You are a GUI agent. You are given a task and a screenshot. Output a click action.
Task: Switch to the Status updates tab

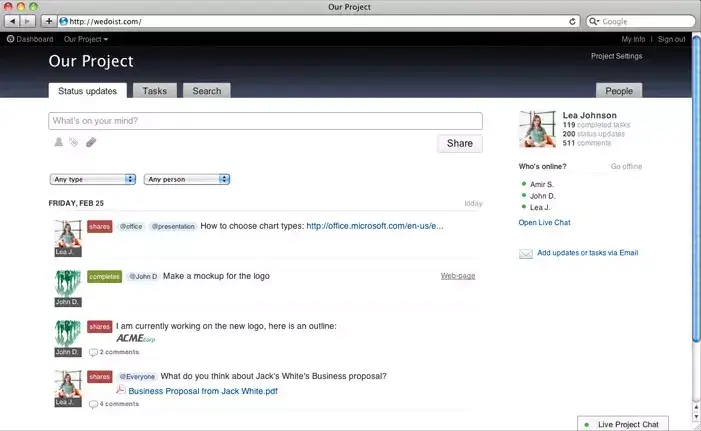coord(88,91)
